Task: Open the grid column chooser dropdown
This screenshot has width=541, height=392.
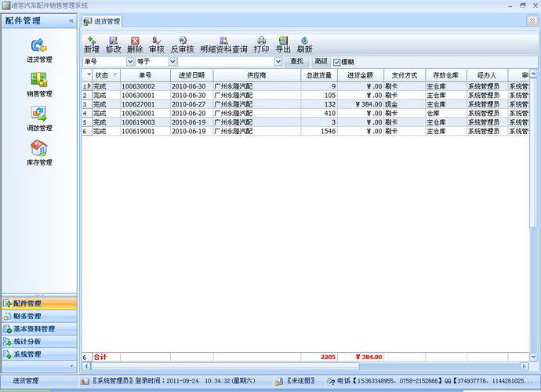Action: (89, 74)
